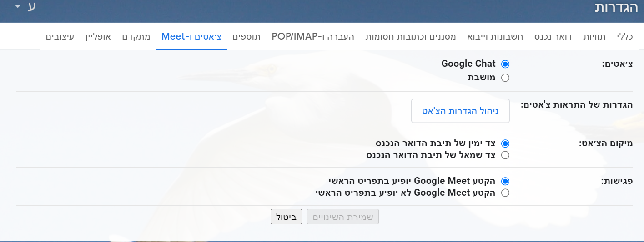The width and height of the screenshot is (644, 242).
Task: Select the Google Chat radio button
Action: pos(505,64)
